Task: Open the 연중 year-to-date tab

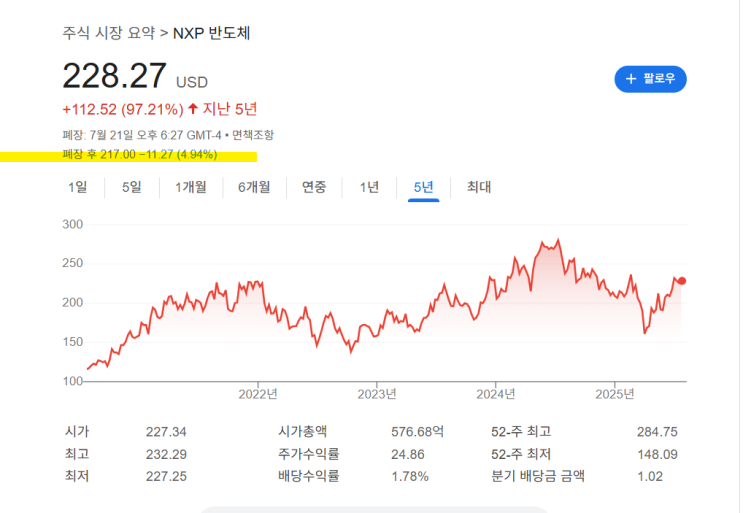Action: click(314, 187)
